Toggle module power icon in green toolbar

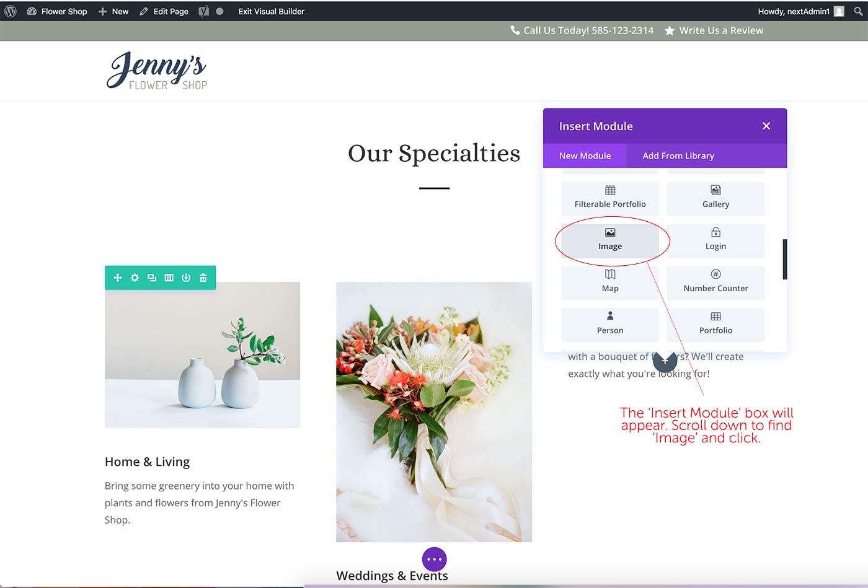tap(186, 278)
